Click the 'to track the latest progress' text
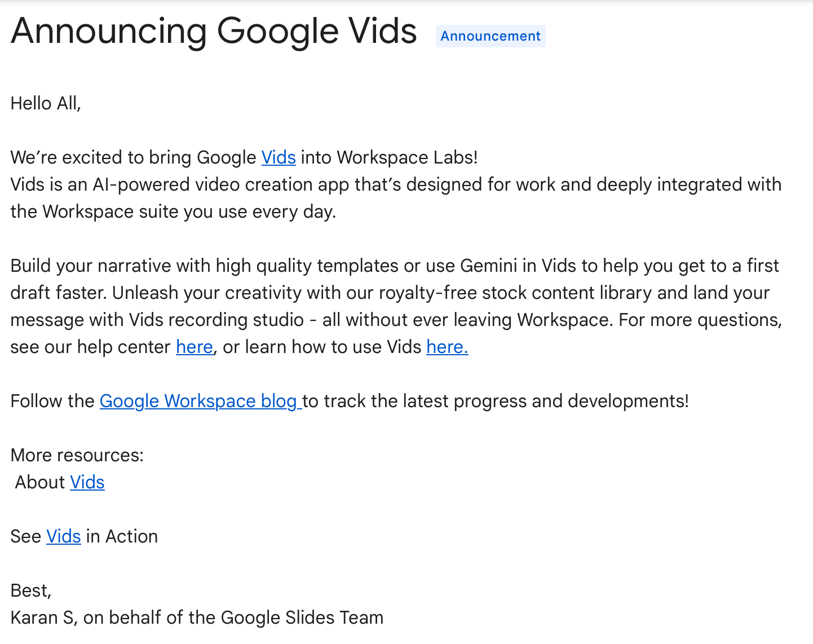813x644 pixels. 496,401
